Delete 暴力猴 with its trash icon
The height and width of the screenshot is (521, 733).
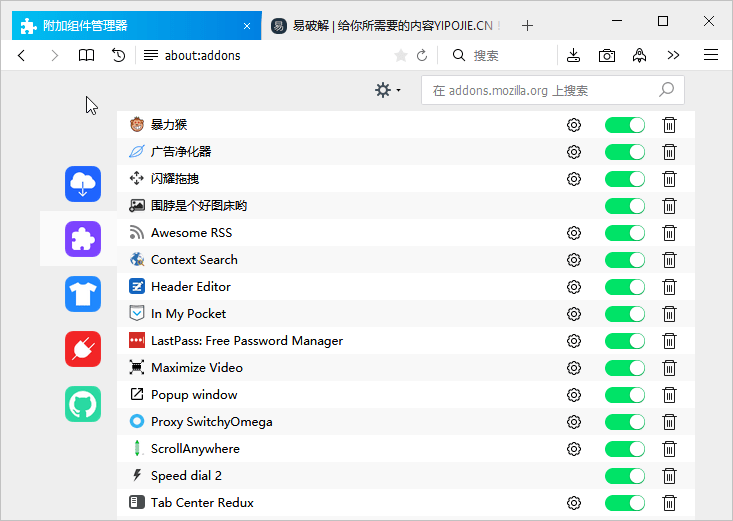point(669,125)
